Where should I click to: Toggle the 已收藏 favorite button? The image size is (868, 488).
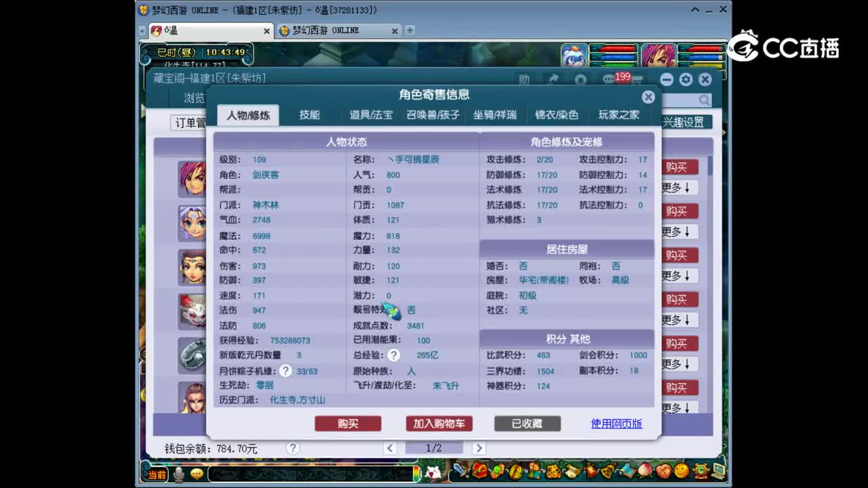[527, 424]
